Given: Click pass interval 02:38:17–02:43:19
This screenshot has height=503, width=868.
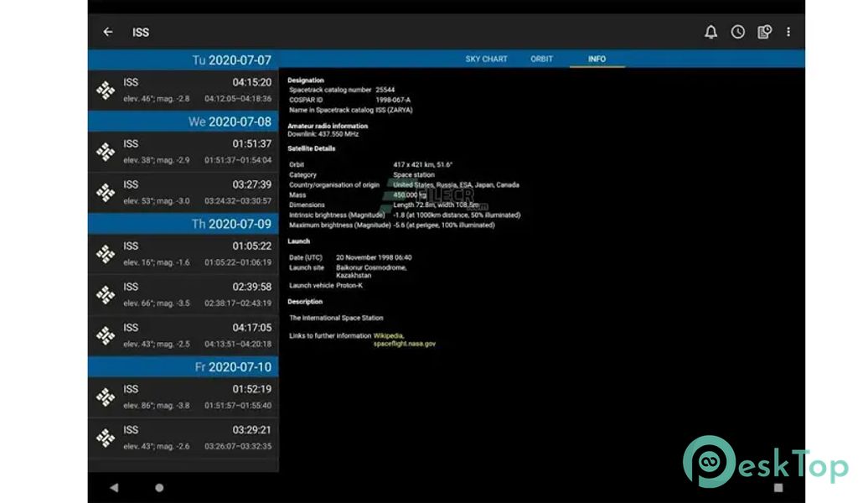Looking at the screenshot, I should 238,303.
